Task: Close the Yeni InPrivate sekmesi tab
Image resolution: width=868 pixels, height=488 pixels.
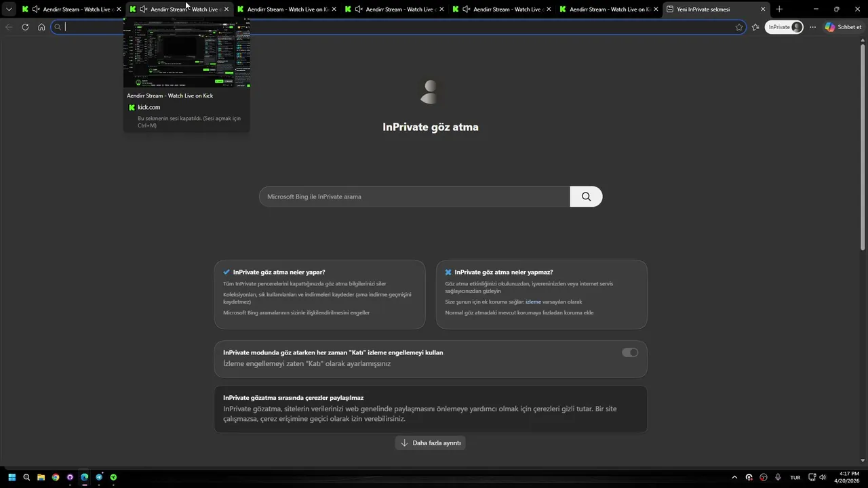Action: 763,9
